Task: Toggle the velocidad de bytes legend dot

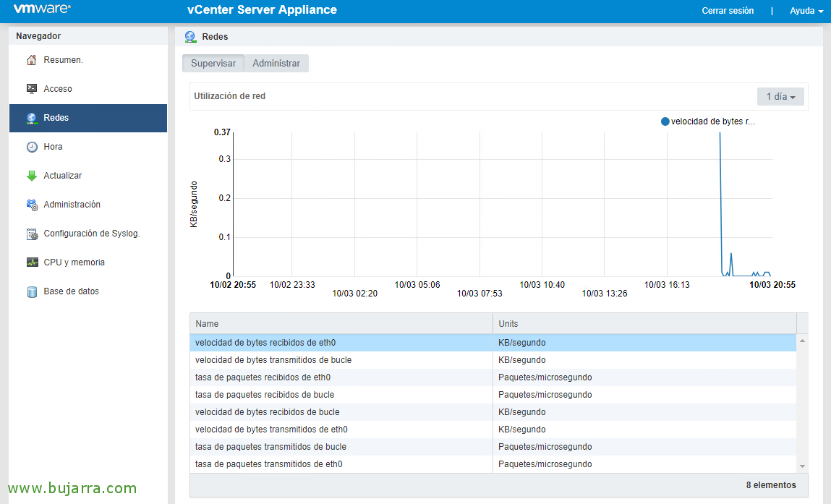Action: click(665, 121)
